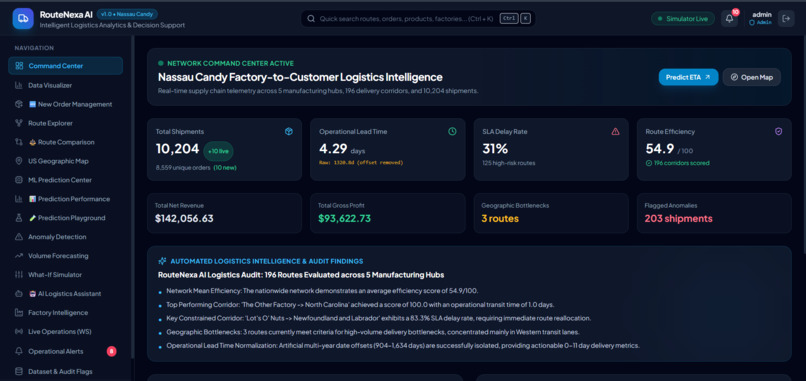Select Route Explorer in navigation
The image size is (806, 381).
65,123
